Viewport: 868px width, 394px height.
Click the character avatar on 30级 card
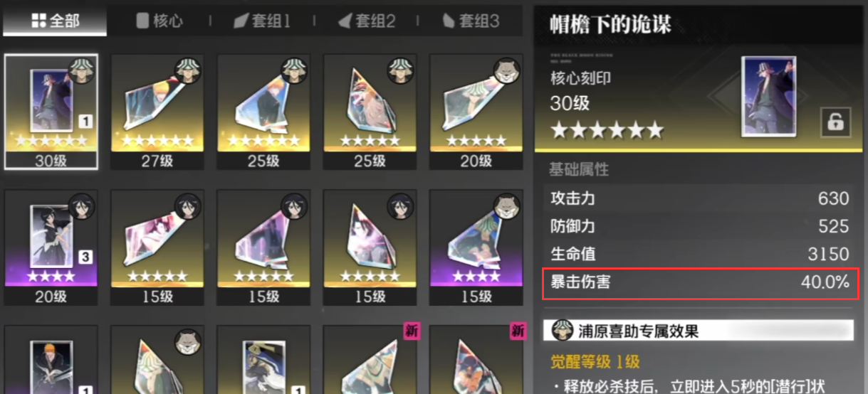83,70
